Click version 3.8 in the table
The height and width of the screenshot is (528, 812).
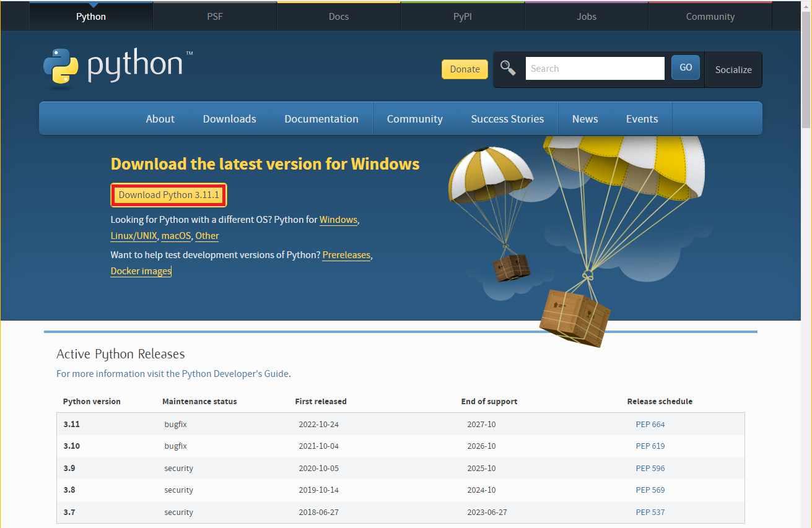[x=69, y=490]
